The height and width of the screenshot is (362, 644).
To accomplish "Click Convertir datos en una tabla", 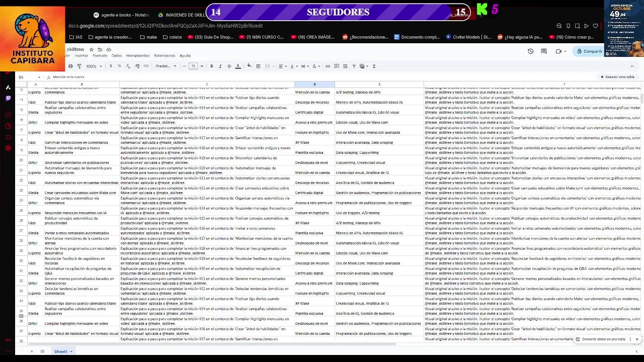I will (x=601, y=339).
